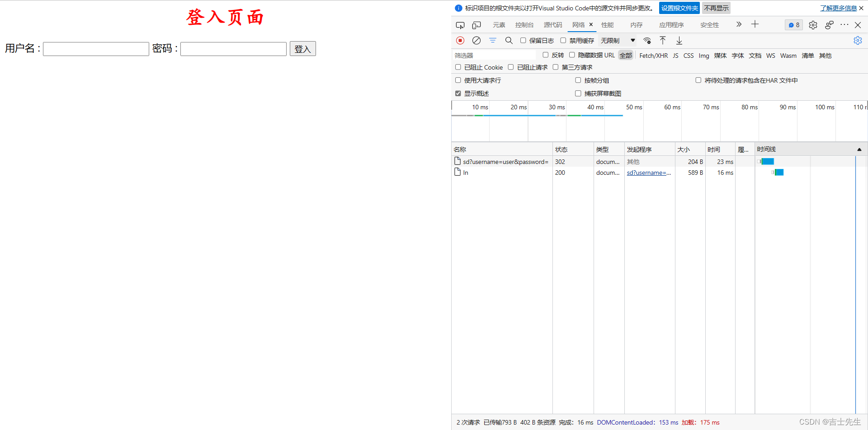Check the Invert filter box (反转)

click(546, 55)
